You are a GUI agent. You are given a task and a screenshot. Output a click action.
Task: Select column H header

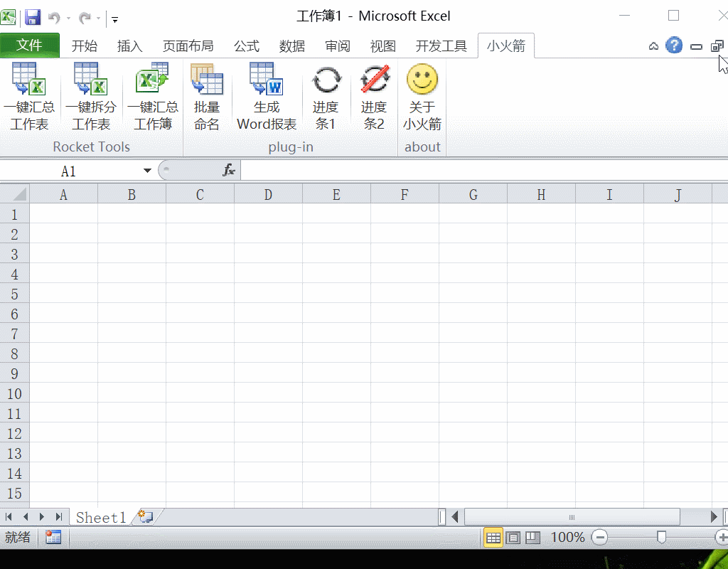pos(541,193)
